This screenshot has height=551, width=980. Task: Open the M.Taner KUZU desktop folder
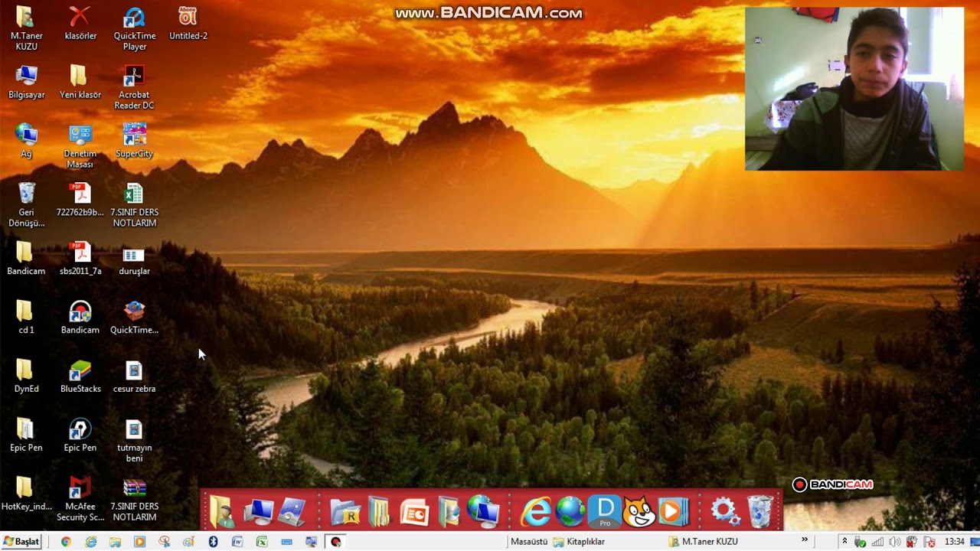pos(27,29)
